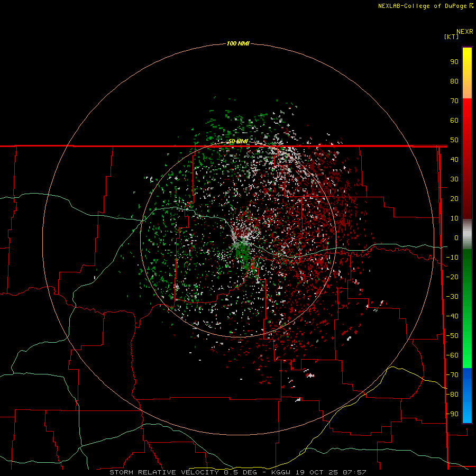476x476 pixels.
Task: Click the 19 OCT 25 date text
Action: tap(317, 472)
